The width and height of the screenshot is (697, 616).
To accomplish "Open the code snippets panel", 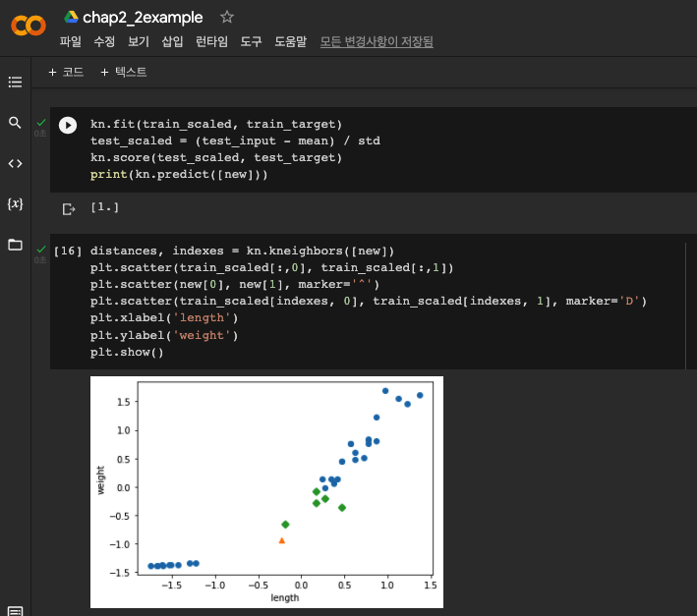I will pyautogui.click(x=15, y=163).
